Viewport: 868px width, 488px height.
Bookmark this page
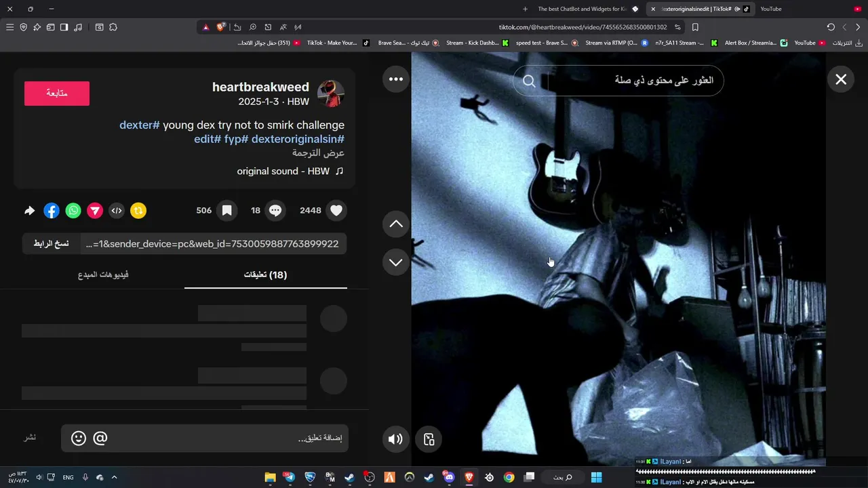(695, 27)
